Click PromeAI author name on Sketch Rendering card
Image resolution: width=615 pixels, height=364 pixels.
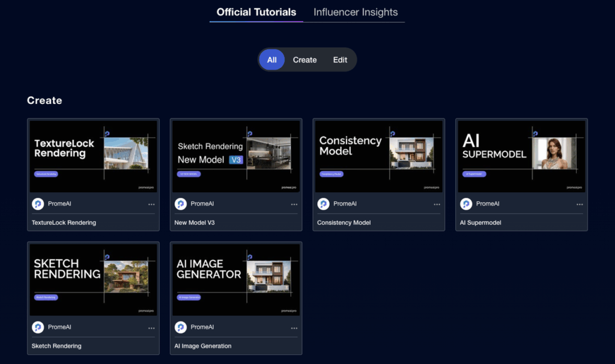(x=59, y=327)
